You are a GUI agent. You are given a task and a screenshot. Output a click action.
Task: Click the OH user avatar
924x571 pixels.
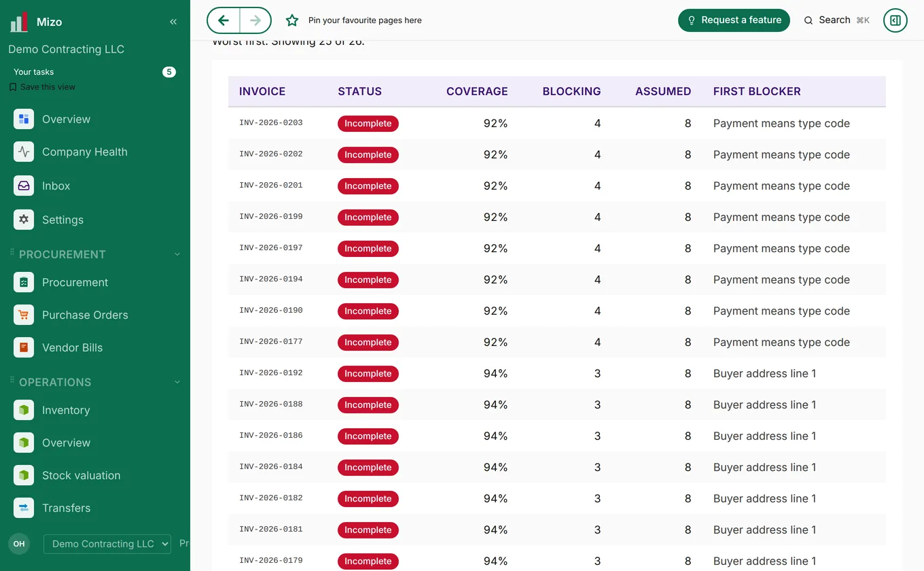(19, 544)
